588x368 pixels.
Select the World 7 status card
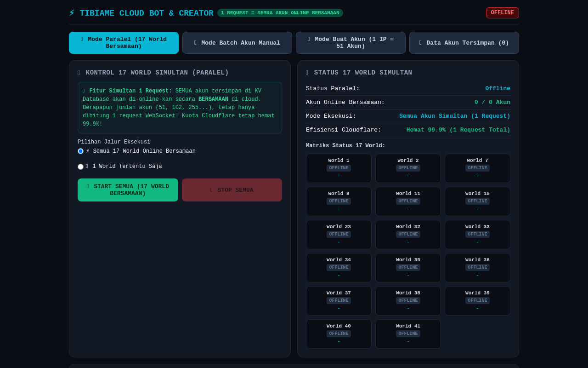pos(477,168)
